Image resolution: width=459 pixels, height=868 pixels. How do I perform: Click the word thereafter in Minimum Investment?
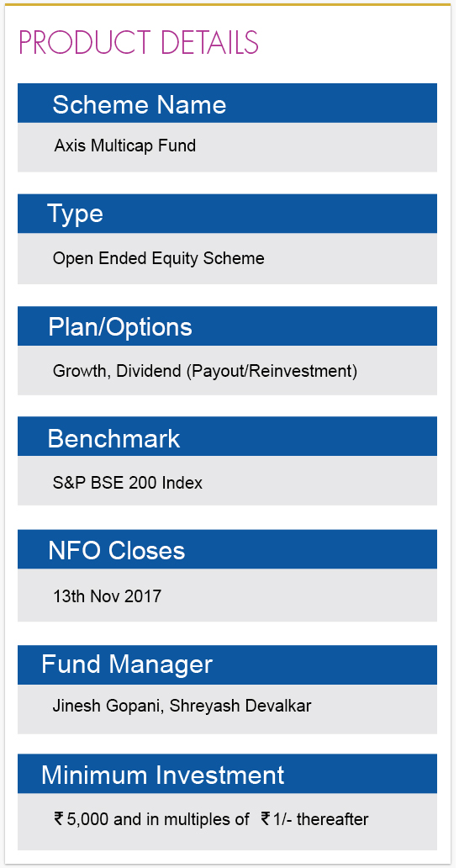[x=333, y=818]
